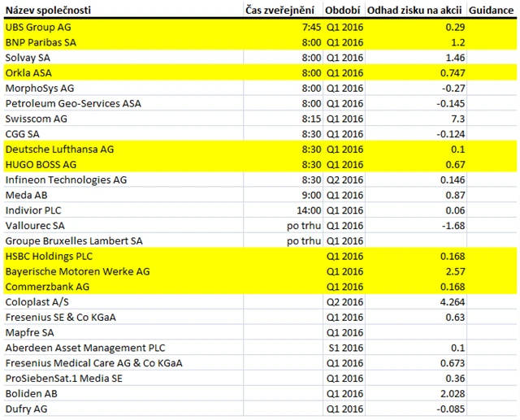Click the 0.63 estimate for Fresenius SE

pyautogui.click(x=455, y=317)
